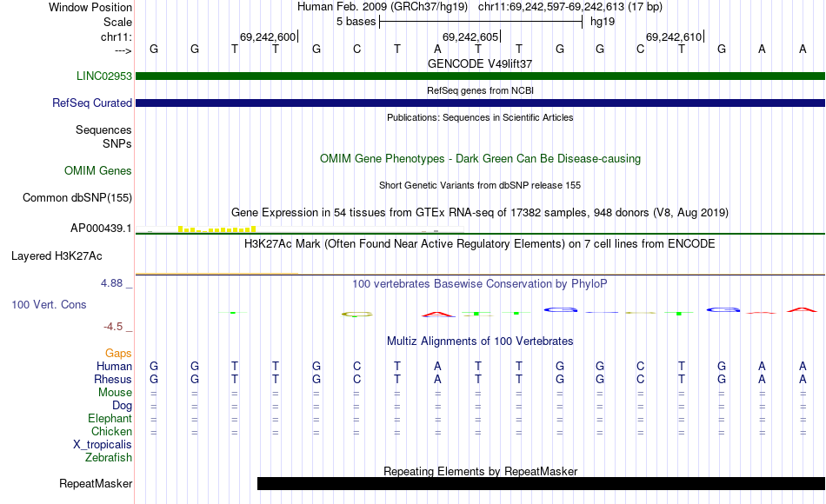The width and height of the screenshot is (826, 504).
Task: Select the green LINC02953 gene bar
Action: click(480, 76)
